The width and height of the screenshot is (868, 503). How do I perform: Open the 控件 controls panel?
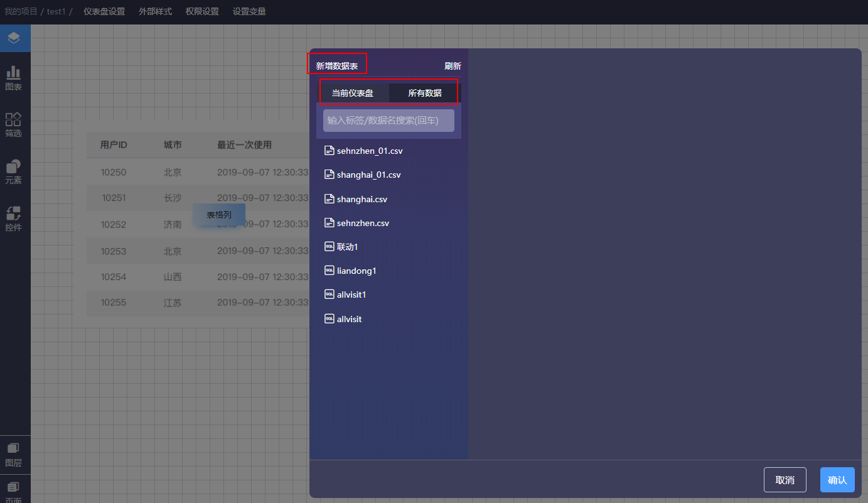point(14,219)
